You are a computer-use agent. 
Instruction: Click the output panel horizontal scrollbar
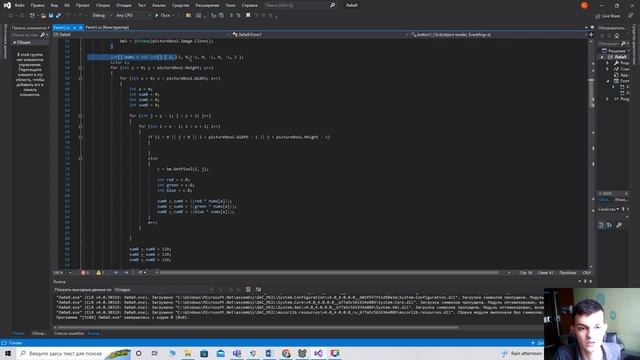tap(258, 327)
